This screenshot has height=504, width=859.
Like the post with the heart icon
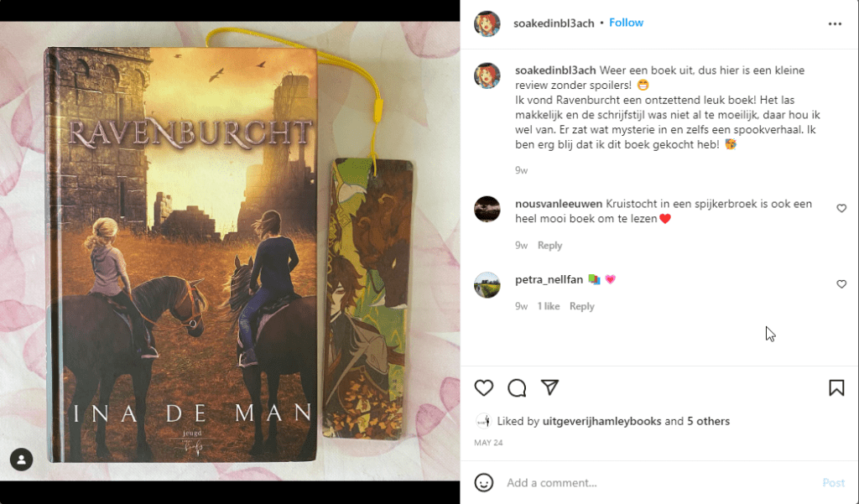coord(484,388)
